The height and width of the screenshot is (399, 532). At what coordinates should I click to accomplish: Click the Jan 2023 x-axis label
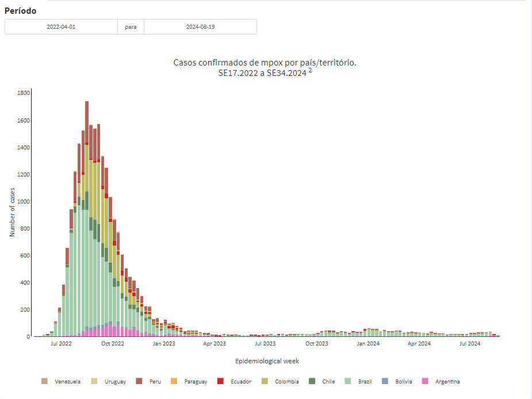click(164, 344)
